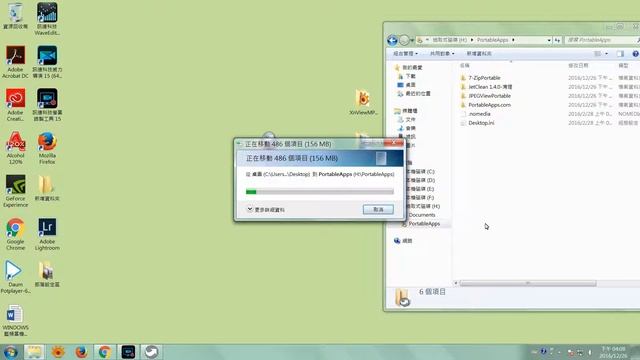Screen dimensions: 640x360
Task: Click the address bar refresh button
Action: pyautogui.click(x=557, y=40)
